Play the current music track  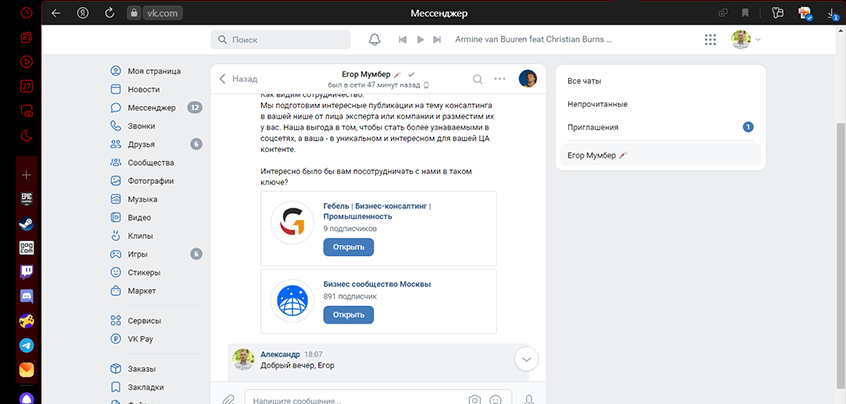(420, 40)
